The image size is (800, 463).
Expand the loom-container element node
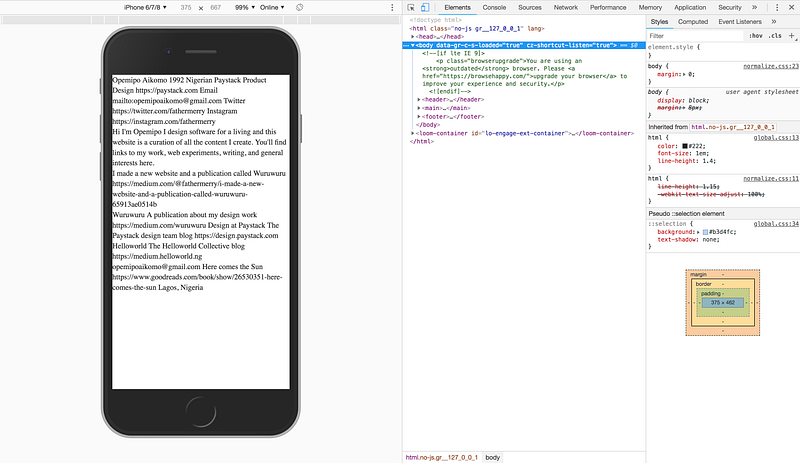coord(413,133)
